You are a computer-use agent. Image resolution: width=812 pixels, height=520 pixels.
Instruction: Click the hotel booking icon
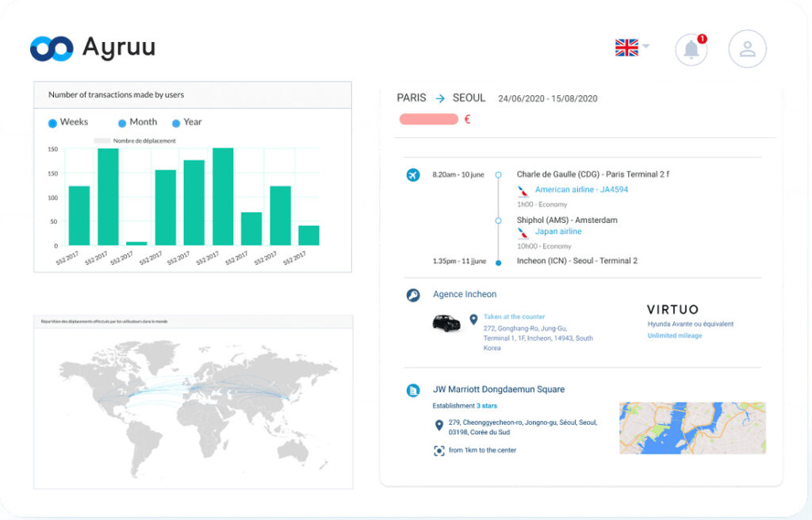coord(413,390)
